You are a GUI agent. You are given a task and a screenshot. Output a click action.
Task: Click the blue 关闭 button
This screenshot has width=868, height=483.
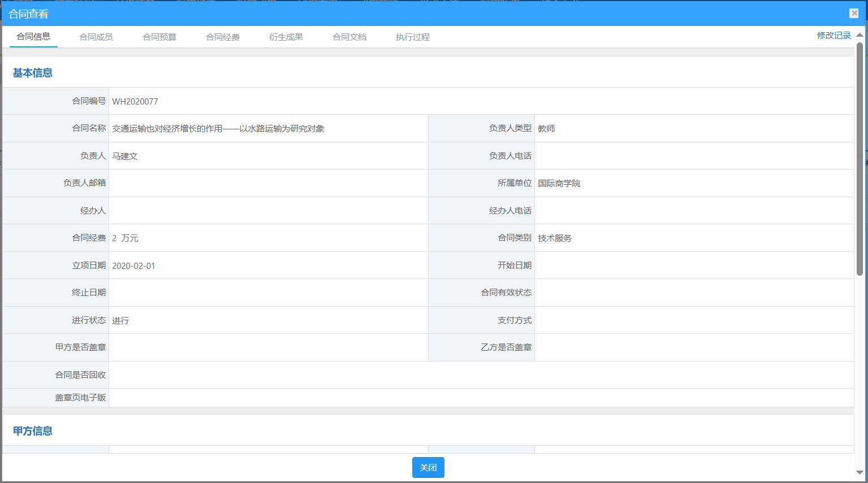[x=428, y=467]
